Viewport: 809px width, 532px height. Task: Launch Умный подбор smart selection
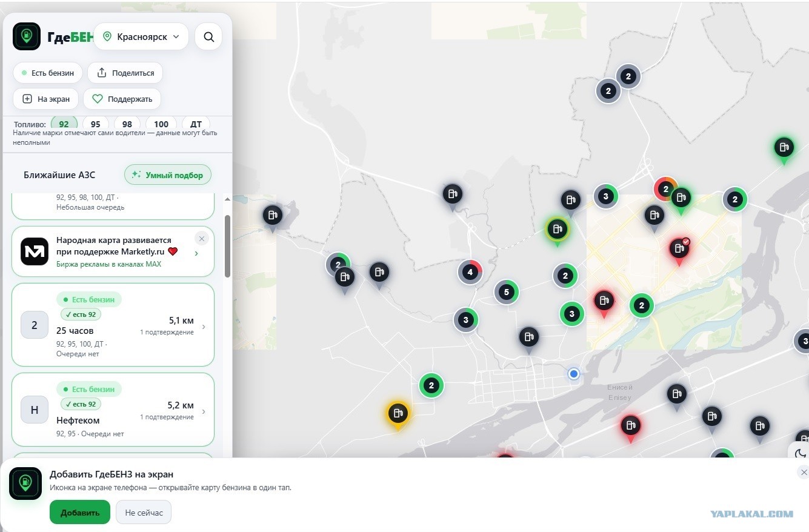click(x=168, y=175)
